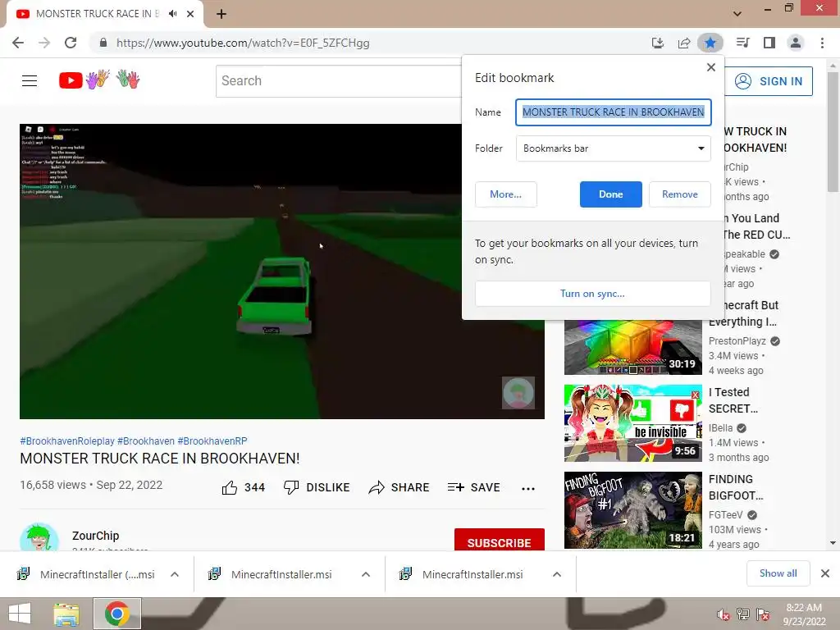Click the scrollbar down arrow
Screen dimensions: 840x630
coord(833,543)
